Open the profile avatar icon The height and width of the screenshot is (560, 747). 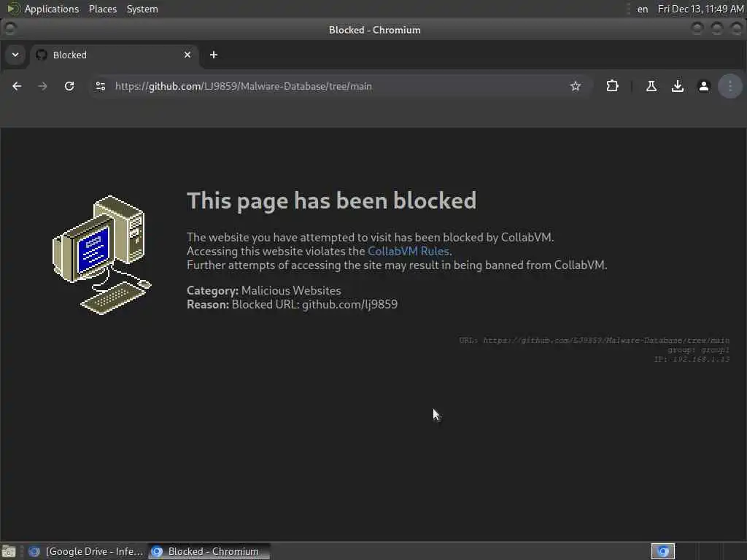(x=704, y=86)
